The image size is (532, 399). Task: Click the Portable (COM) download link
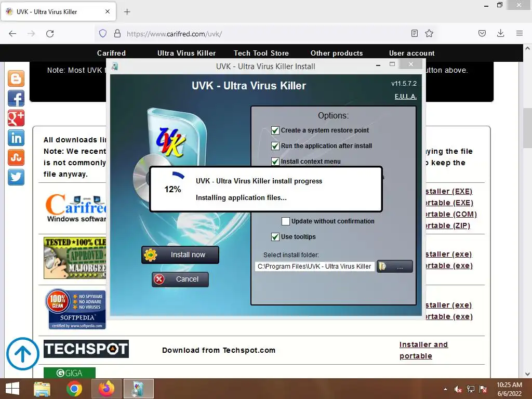coord(451,214)
